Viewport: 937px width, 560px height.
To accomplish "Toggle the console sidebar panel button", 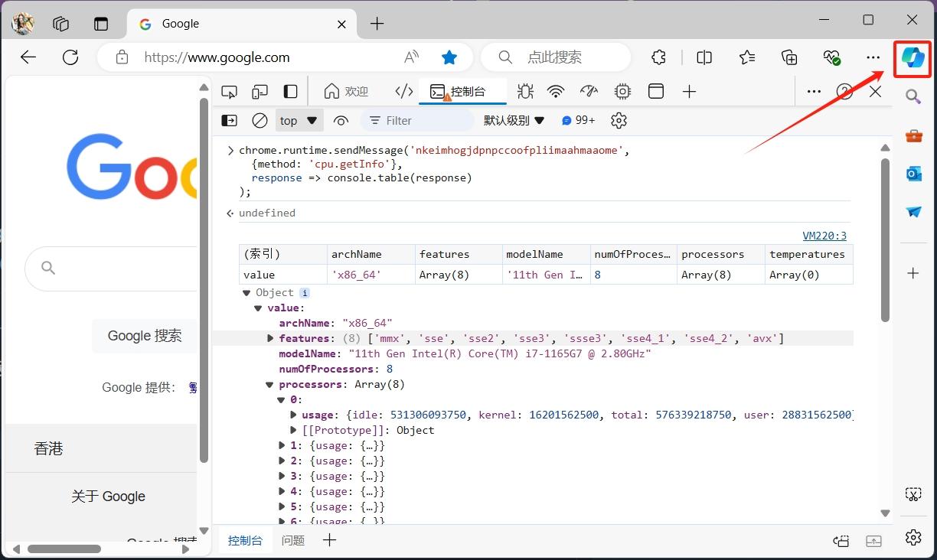I will coord(229,121).
